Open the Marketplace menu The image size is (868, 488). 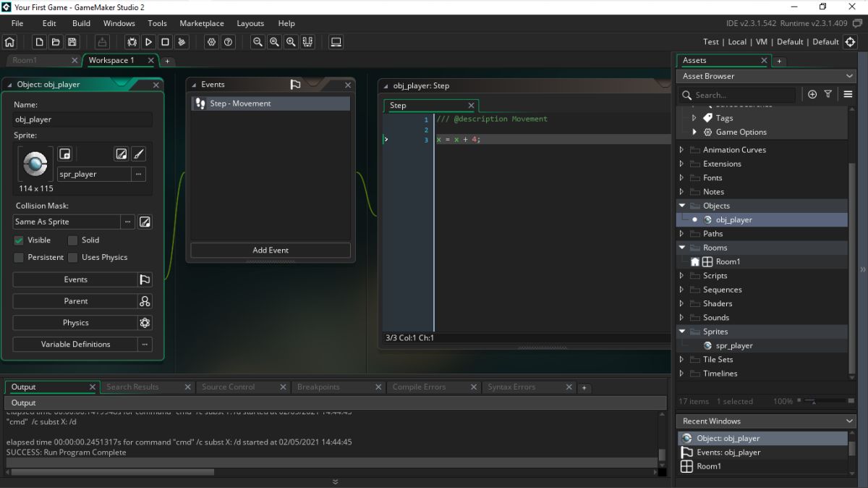pyautogui.click(x=202, y=23)
